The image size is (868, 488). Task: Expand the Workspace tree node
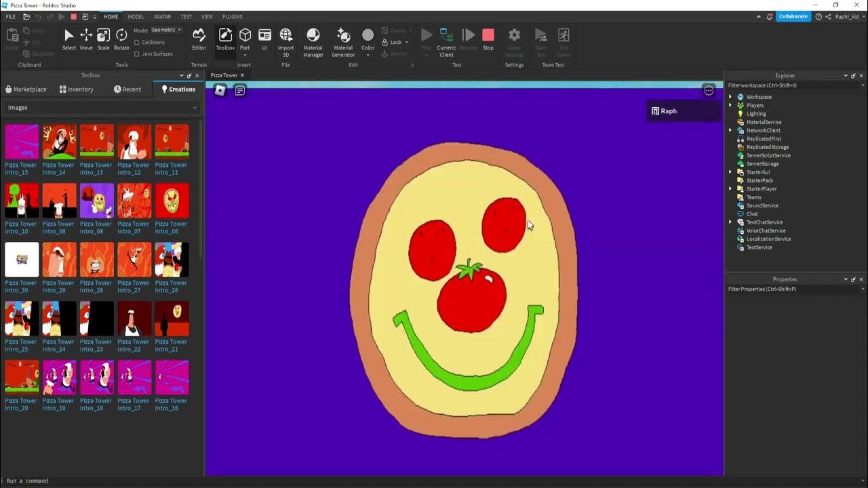tap(730, 97)
